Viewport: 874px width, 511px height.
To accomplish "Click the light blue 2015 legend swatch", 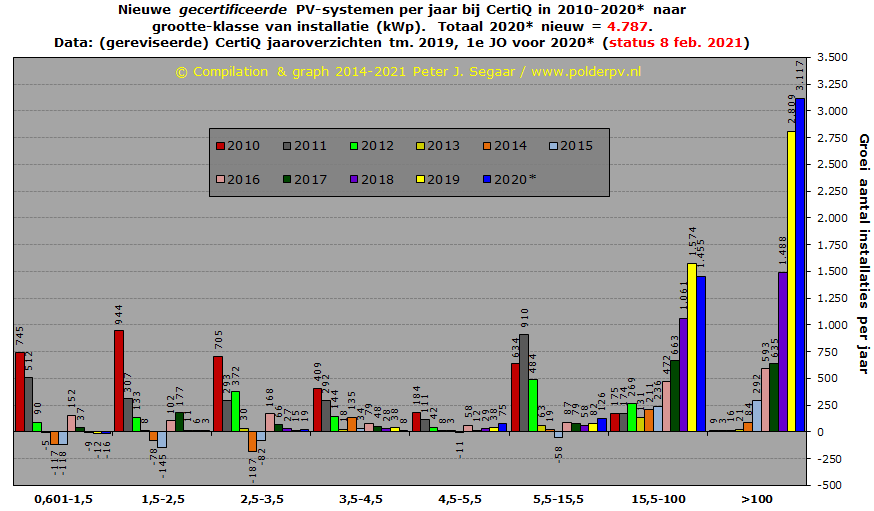I will coord(553,146).
